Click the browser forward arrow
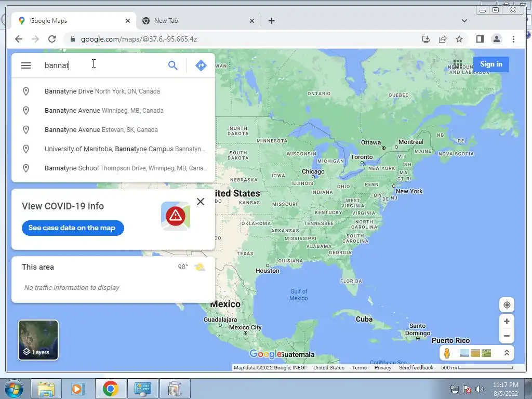 35,39
